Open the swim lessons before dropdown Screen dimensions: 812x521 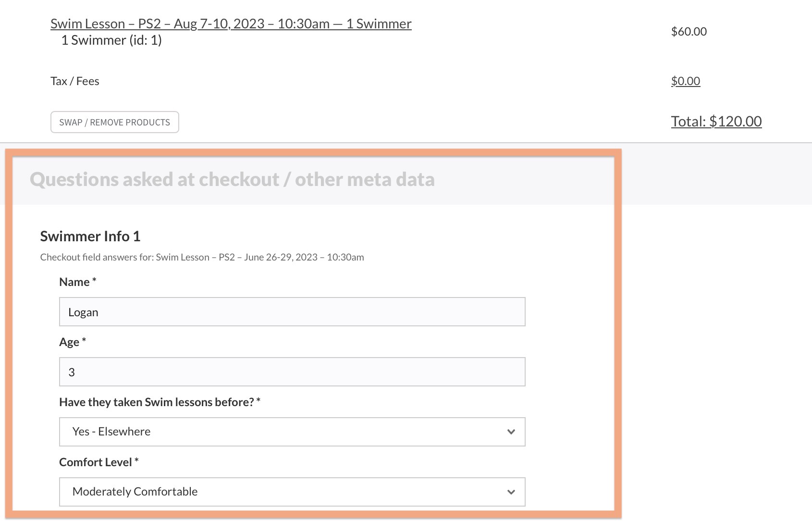[x=292, y=432]
